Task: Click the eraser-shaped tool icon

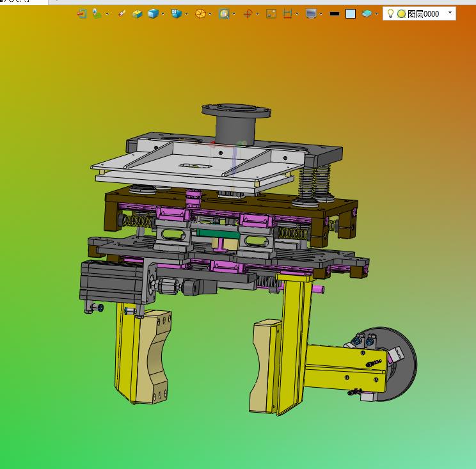Action: tap(122, 13)
